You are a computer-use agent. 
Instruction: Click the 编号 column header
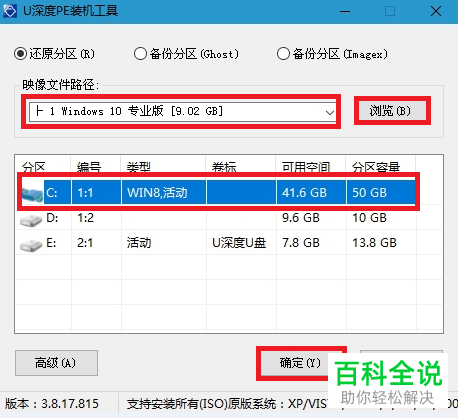click(x=89, y=167)
